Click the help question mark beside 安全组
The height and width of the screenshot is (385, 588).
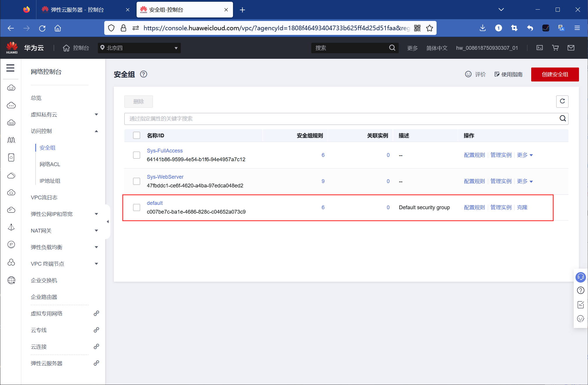(x=143, y=74)
